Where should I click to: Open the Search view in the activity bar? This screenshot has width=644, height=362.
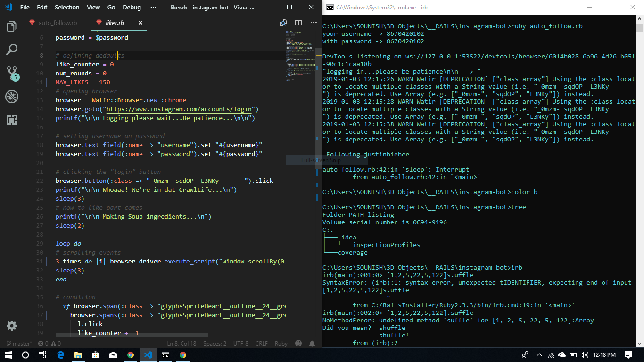click(12, 49)
